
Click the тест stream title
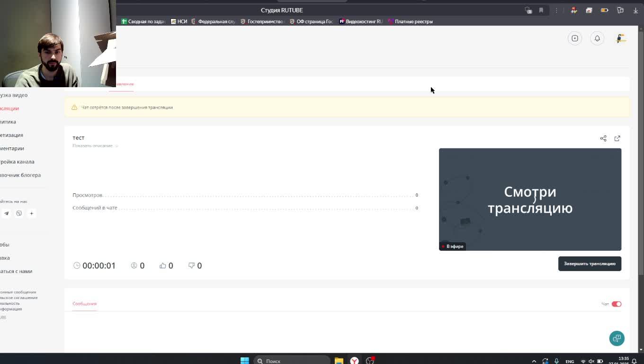(79, 138)
